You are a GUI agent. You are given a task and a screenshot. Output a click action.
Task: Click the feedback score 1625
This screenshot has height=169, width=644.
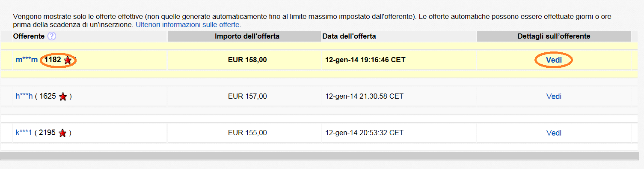tap(47, 97)
